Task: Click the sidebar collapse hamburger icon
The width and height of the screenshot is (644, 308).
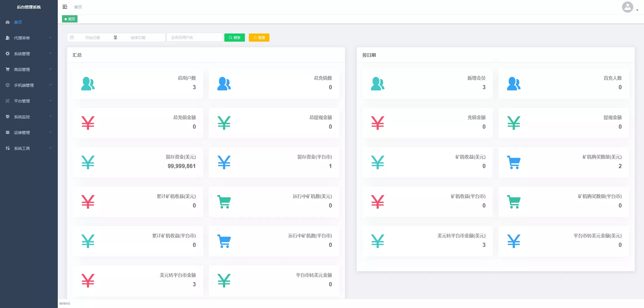Action: tap(65, 7)
